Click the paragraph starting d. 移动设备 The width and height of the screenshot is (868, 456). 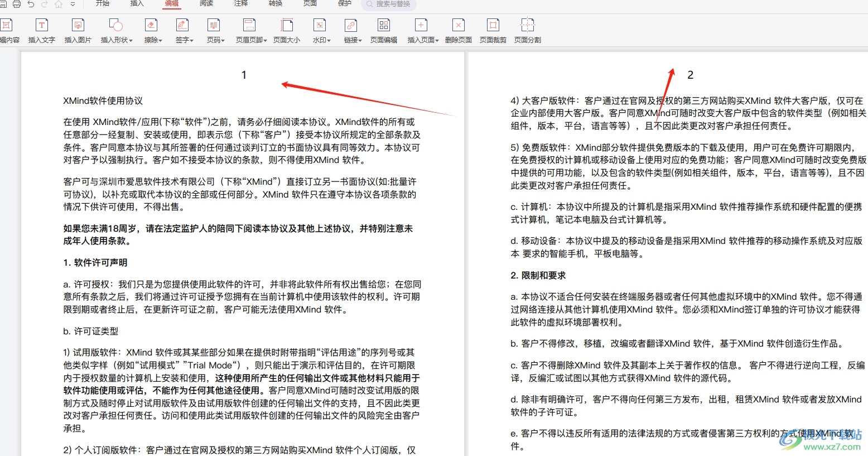tap(686, 247)
